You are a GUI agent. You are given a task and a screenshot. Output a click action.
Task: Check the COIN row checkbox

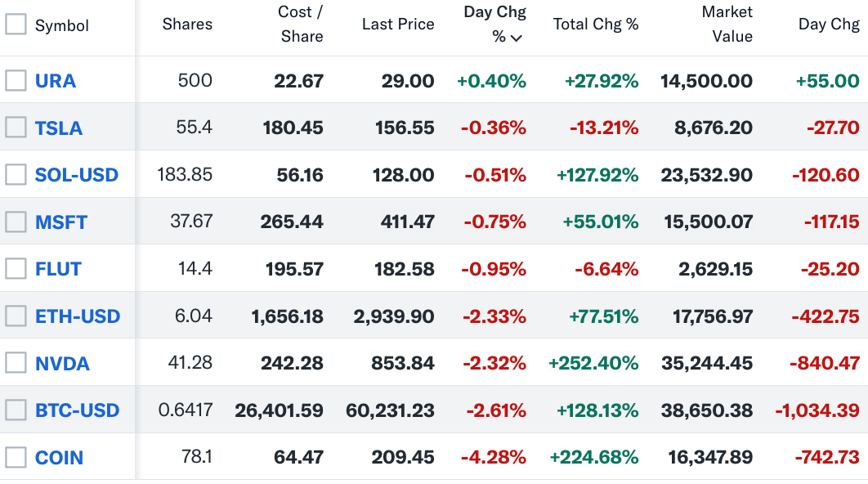pyautogui.click(x=16, y=457)
